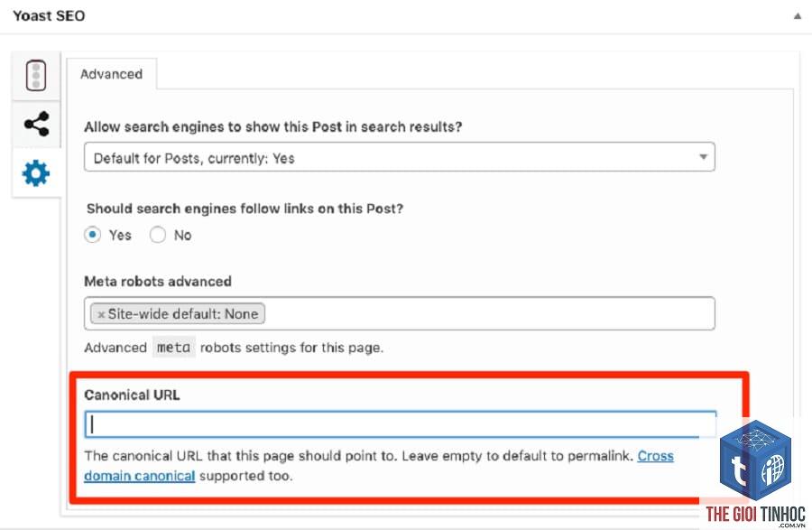Click the Canonical URL label

[x=132, y=395]
